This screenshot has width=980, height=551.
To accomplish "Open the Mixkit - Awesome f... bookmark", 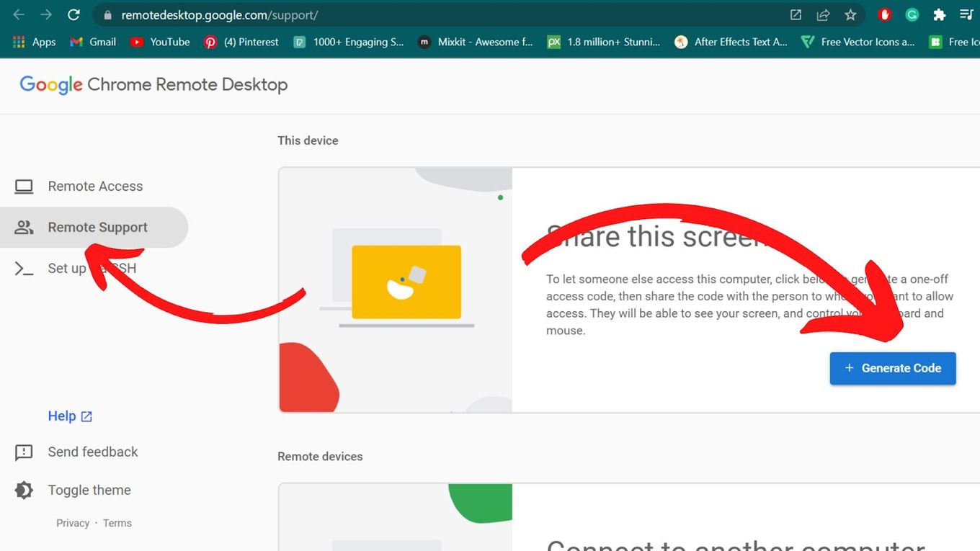I will 476,42.
